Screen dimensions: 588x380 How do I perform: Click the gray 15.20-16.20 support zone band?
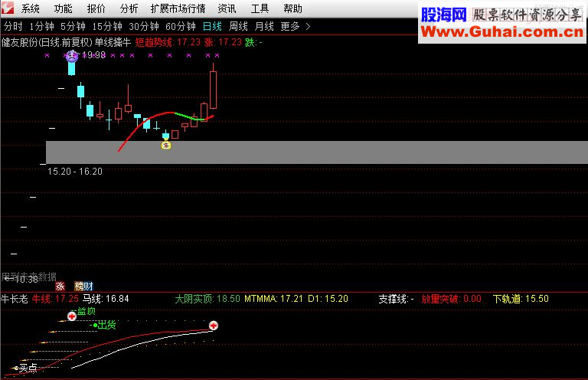pyautogui.click(x=316, y=152)
